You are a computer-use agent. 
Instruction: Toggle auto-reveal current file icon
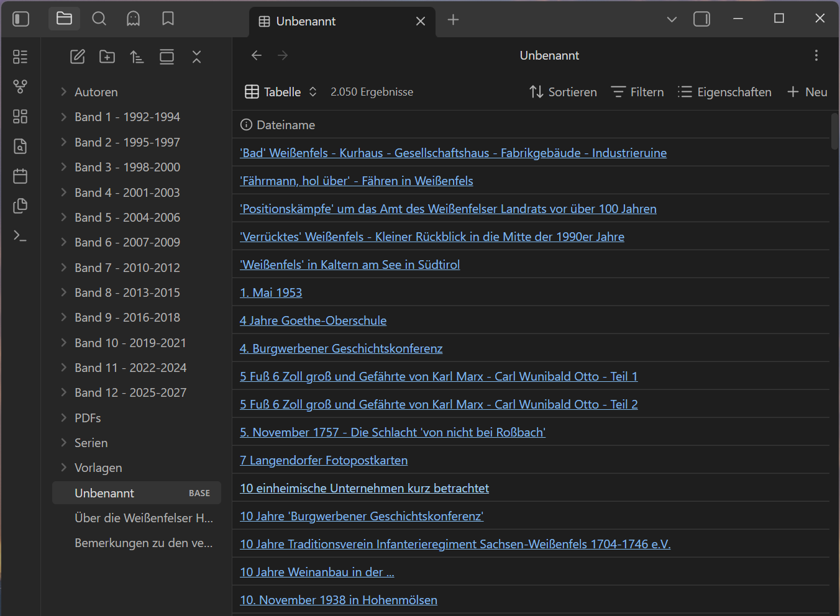tap(167, 57)
